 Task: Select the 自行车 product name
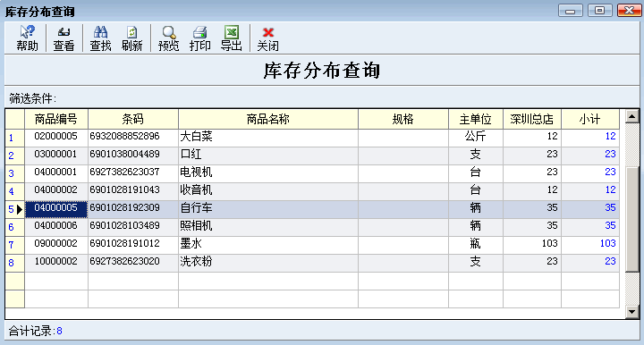click(x=196, y=208)
